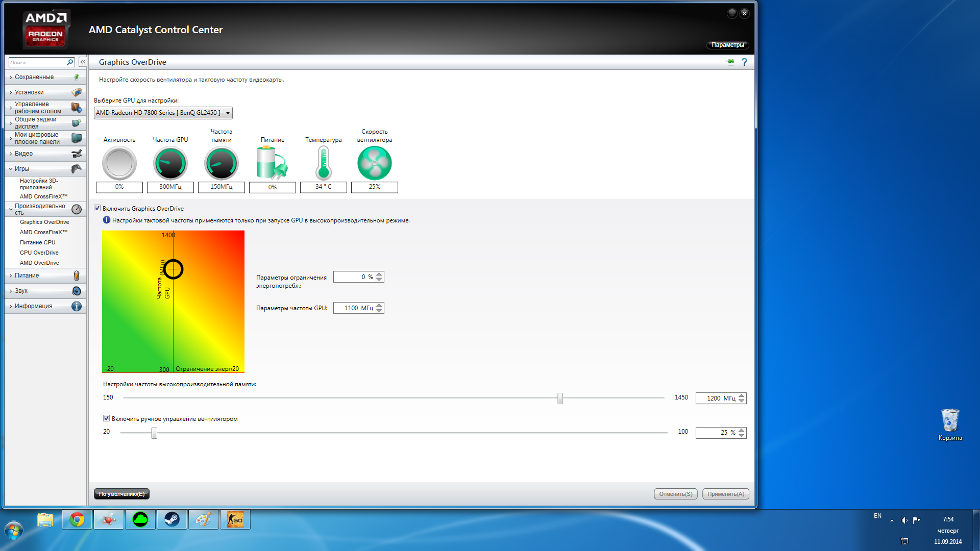Click the GPU clock gauge icon
Screen dimensions: 980x551
coord(170,163)
